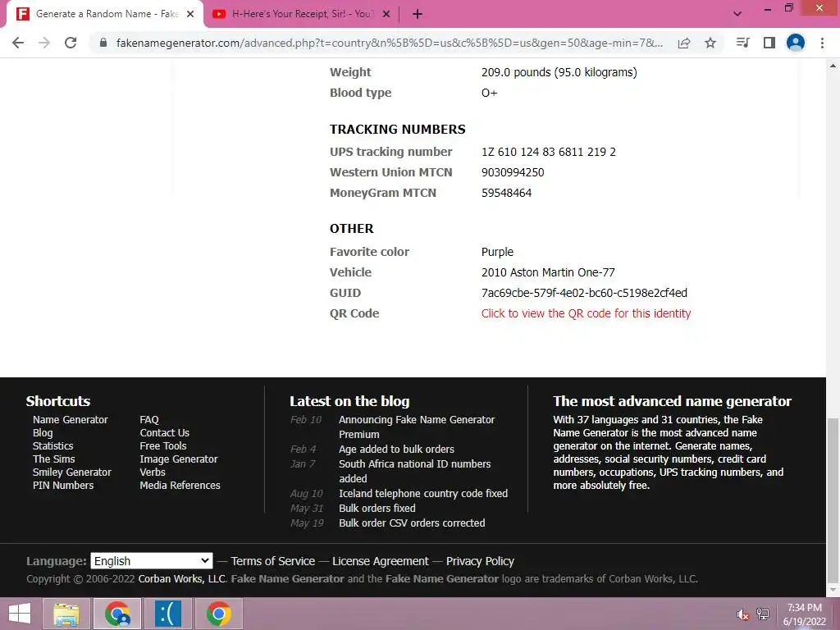
Task: Open the Free Tools link
Action: pos(163,445)
